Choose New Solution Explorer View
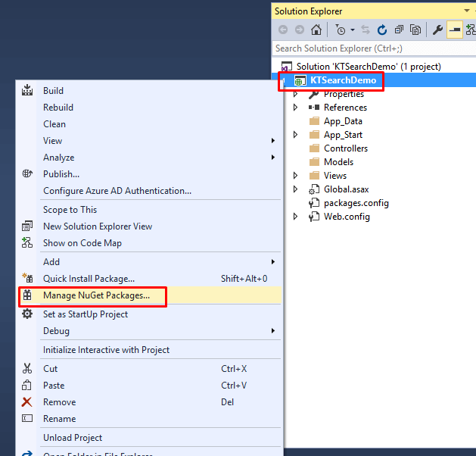Image resolution: width=476 pixels, height=456 pixels. point(149,226)
